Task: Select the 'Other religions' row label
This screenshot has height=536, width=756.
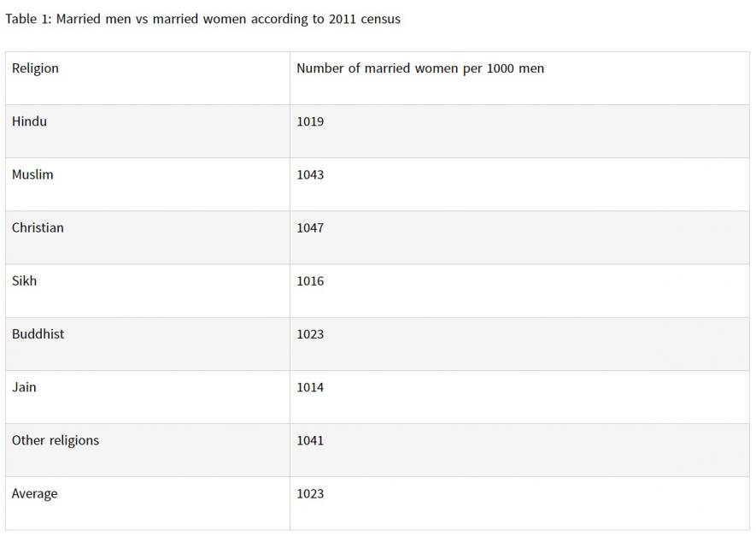Action: (55, 440)
